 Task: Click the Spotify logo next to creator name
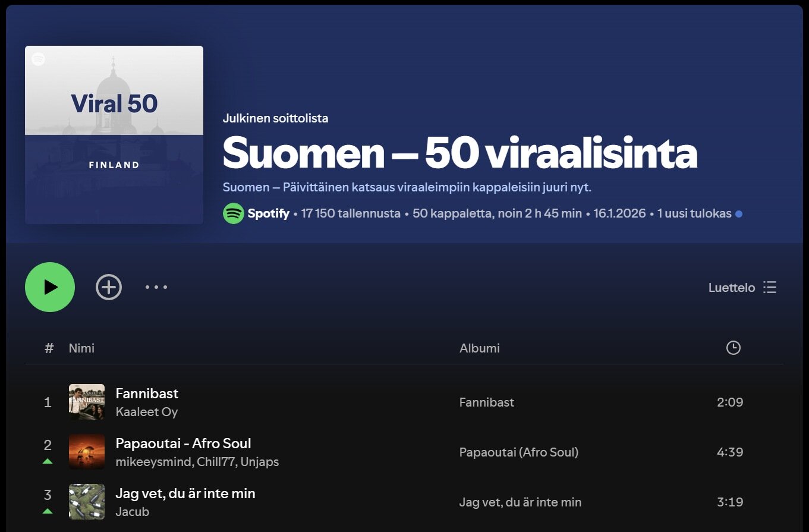pyautogui.click(x=233, y=213)
